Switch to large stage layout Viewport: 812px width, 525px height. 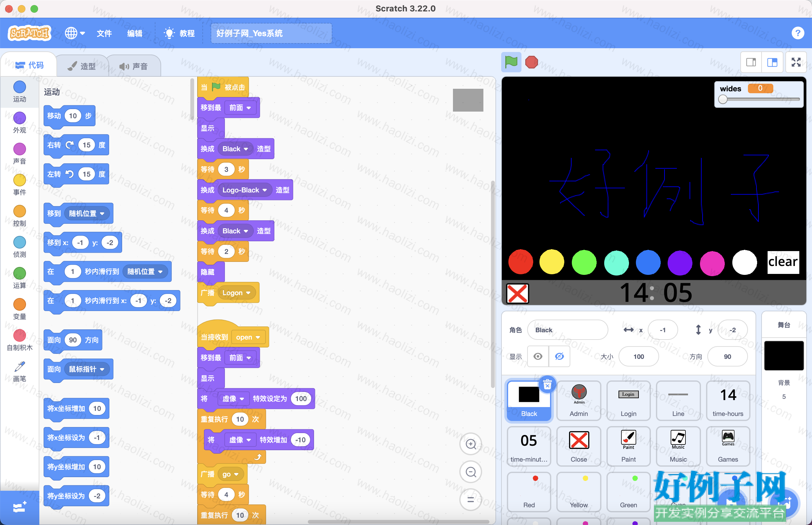772,62
